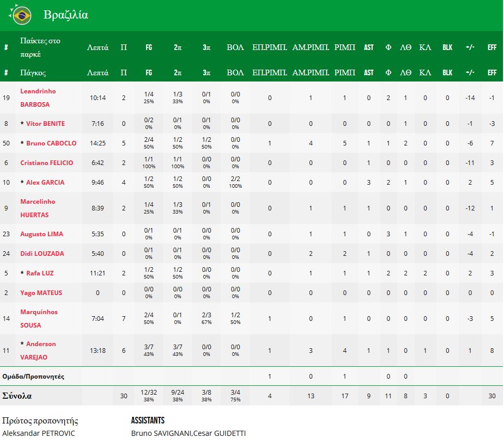This screenshot has width=504, height=440.
Task: Open Cristiano FELICIO profile link
Action: click(x=46, y=163)
